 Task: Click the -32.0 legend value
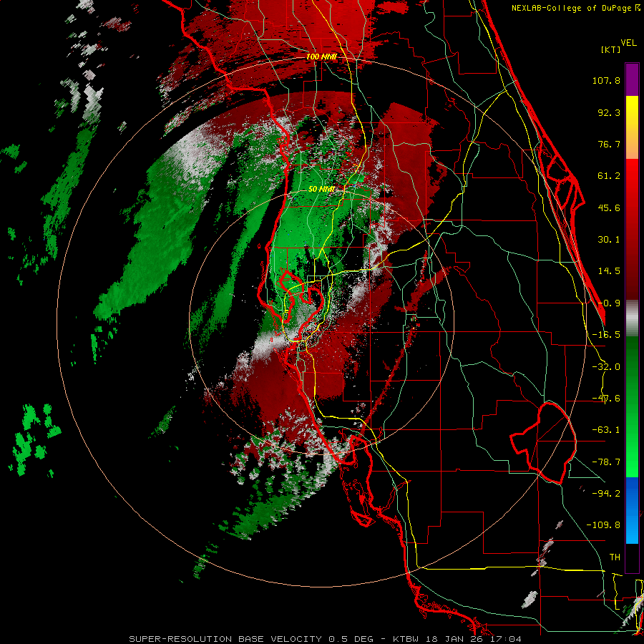coord(606,367)
